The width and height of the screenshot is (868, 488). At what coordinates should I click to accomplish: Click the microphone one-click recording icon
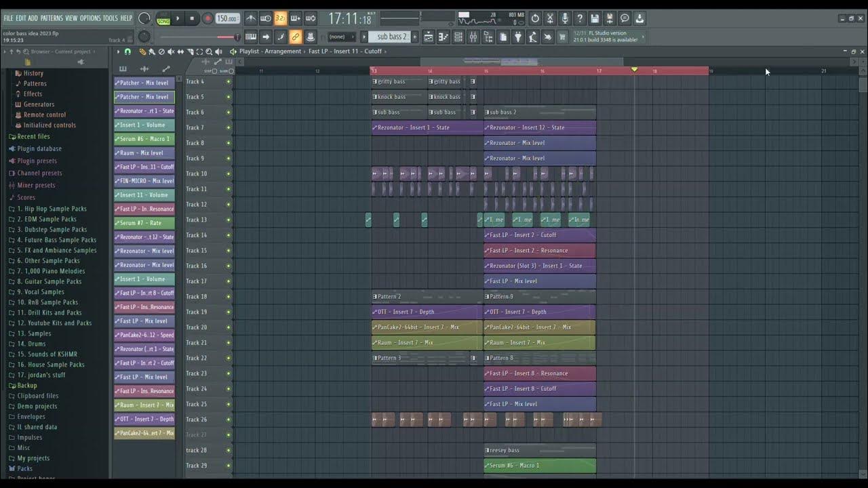pos(565,18)
